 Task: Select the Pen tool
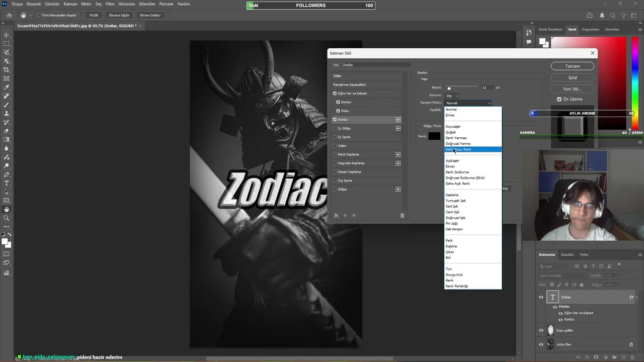(7, 174)
